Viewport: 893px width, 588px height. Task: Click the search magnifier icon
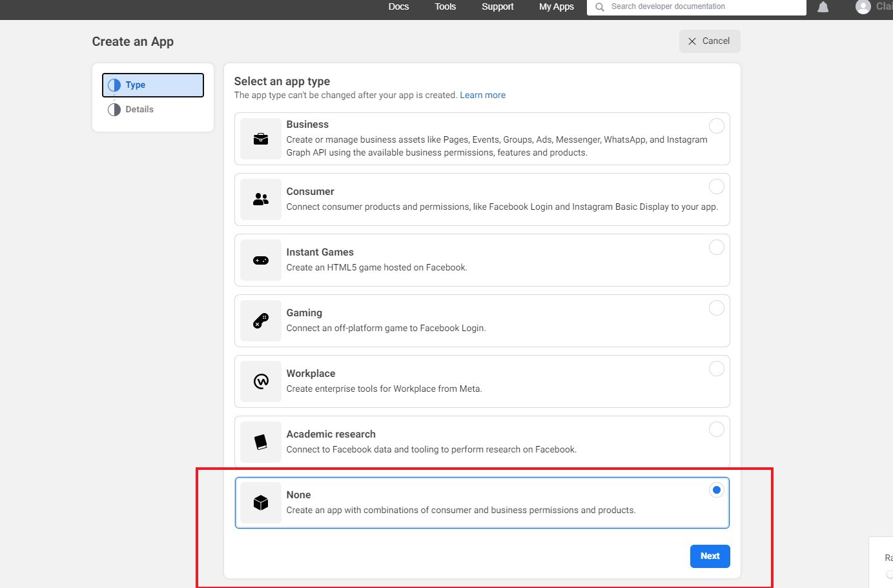(600, 7)
